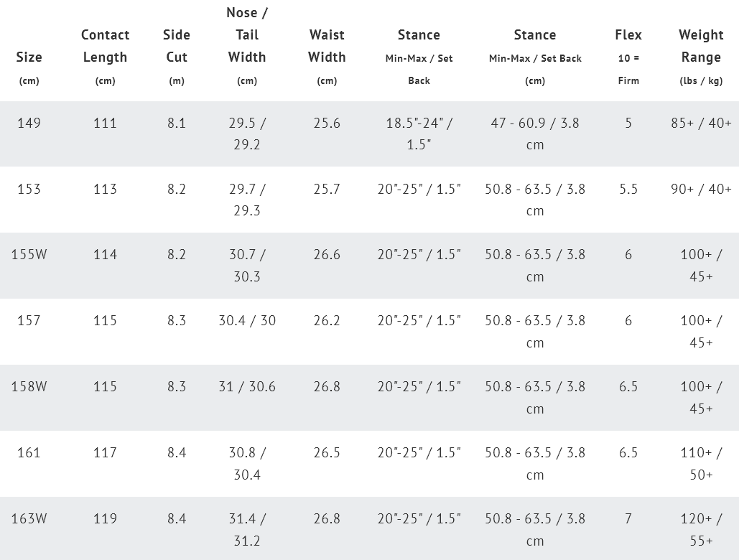Image resolution: width=739 pixels, height=560 pixels.
Task: Click the 8.1 side cut value
Action: click(177, 123)
